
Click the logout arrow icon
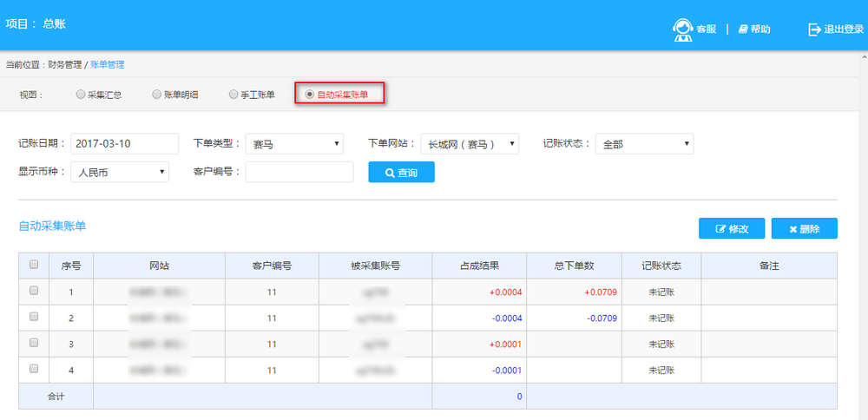pyautogui.click(x=814, y=30)
